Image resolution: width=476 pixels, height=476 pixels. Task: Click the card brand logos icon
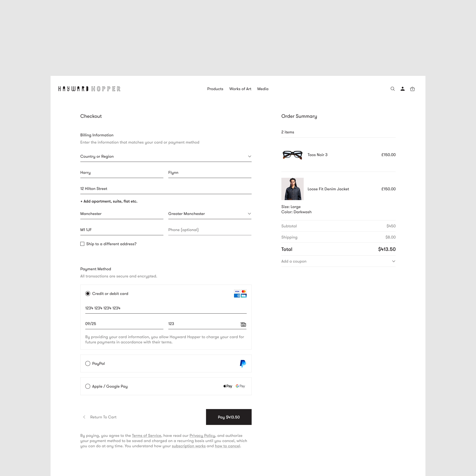point(240,293)
